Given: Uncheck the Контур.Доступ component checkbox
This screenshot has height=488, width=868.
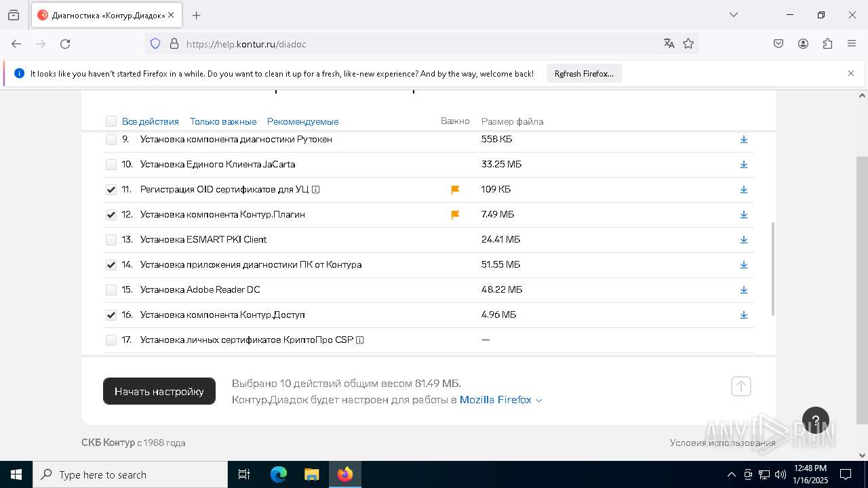Looking at the screenshot, I should (111, 315).
